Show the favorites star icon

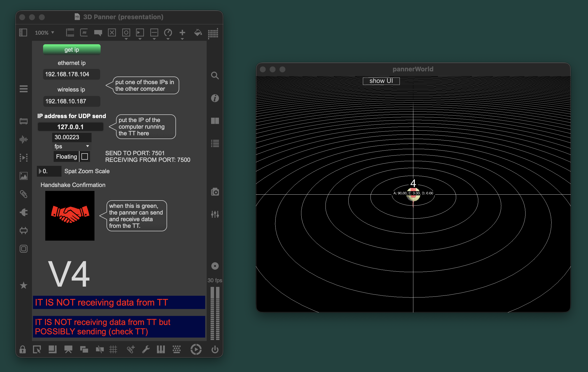coord(24,285)
